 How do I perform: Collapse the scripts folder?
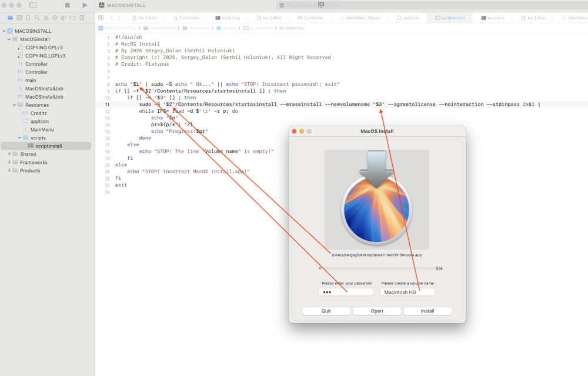(x=20, y=138)
